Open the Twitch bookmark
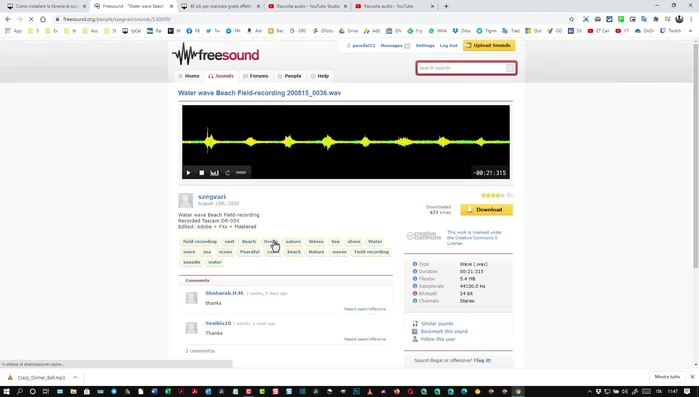This screenshot has height=397, width=699. pos(671,31)
